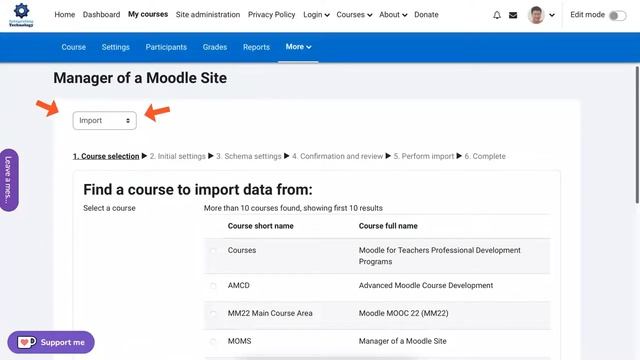Switch to the Course tab

click(73, 47)
